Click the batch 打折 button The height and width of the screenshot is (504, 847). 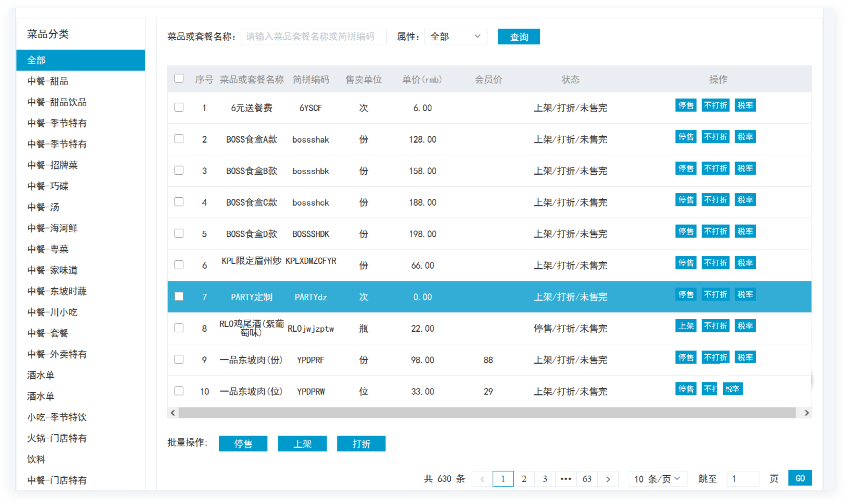pos(361,444)
